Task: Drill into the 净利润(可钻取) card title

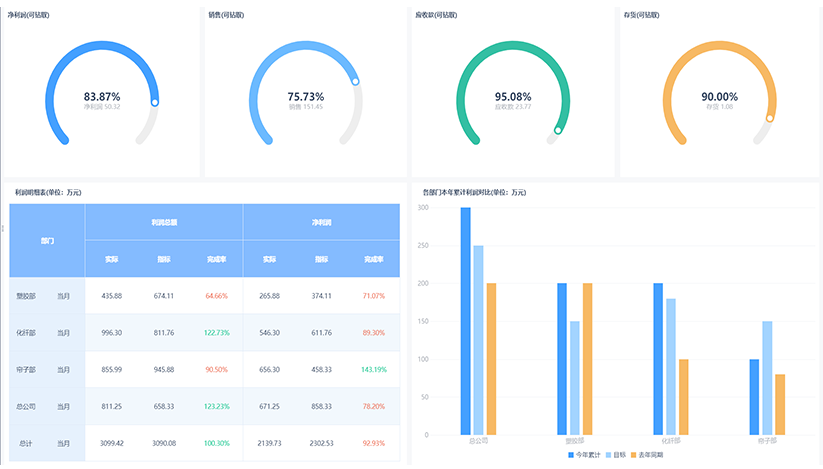Action: 28,16
